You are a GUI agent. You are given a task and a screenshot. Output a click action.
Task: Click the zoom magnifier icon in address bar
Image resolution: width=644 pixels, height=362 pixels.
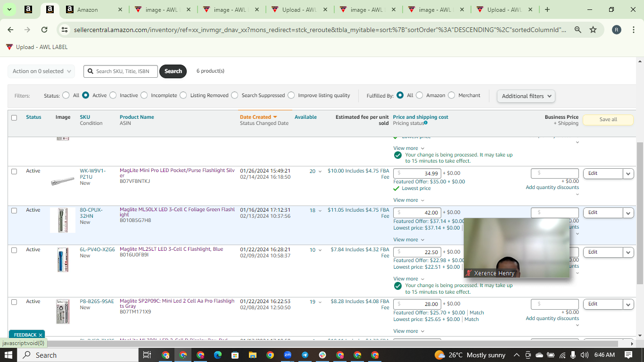(578, 30)
